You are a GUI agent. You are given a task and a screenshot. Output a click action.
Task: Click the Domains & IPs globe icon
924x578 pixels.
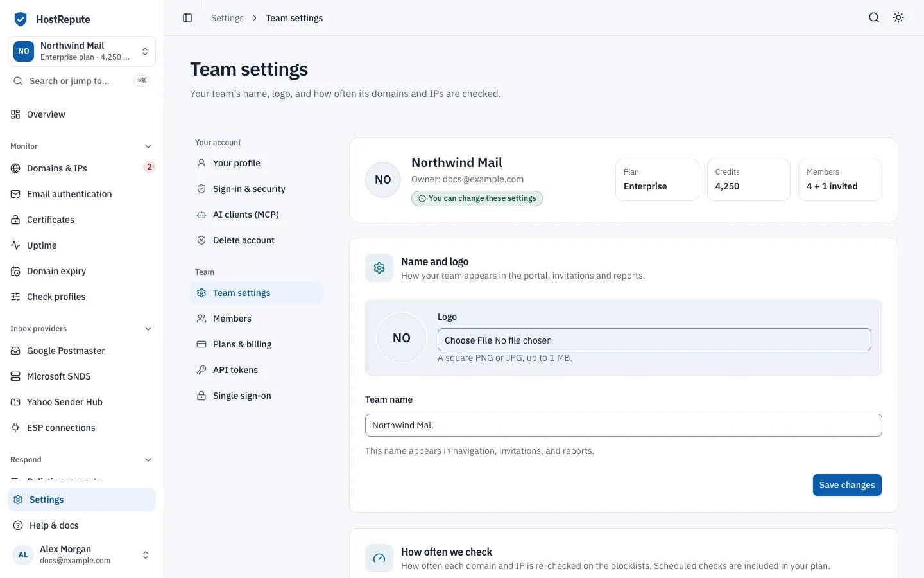click(15, 168)
